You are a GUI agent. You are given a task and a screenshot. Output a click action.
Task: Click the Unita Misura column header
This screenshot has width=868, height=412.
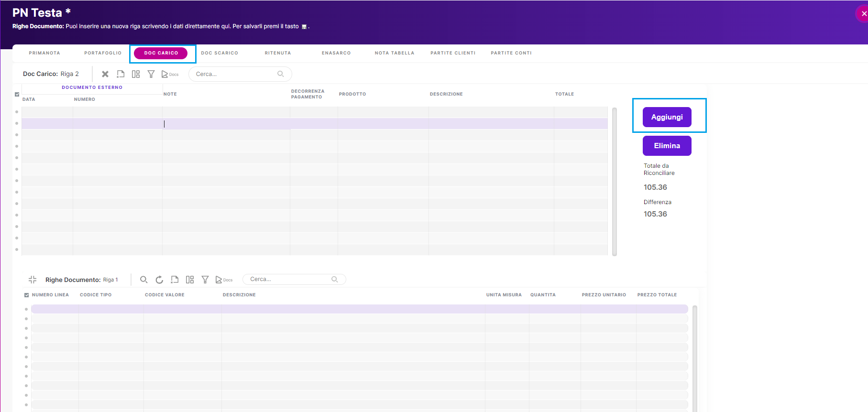coord(504,295)
